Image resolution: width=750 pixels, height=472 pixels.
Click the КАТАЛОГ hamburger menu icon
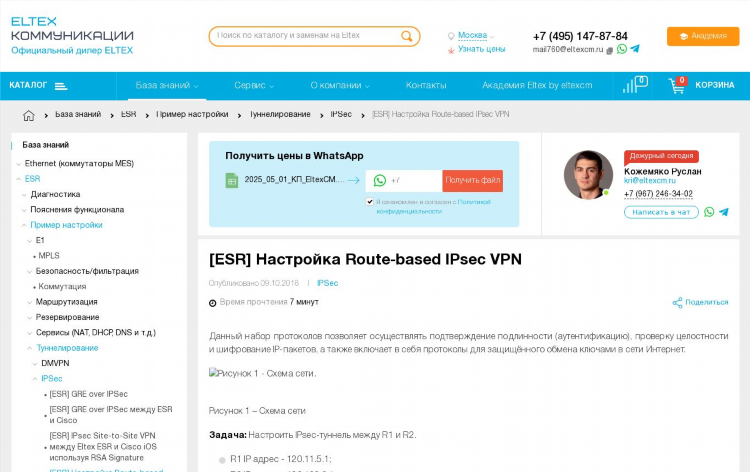(x=61, y=86)
